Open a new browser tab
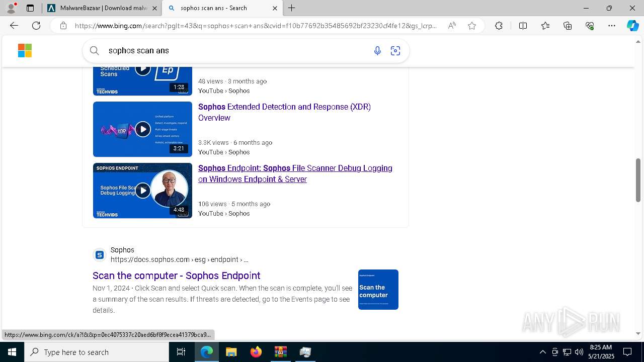Screen dimensions: 644x362 [292, 8]
